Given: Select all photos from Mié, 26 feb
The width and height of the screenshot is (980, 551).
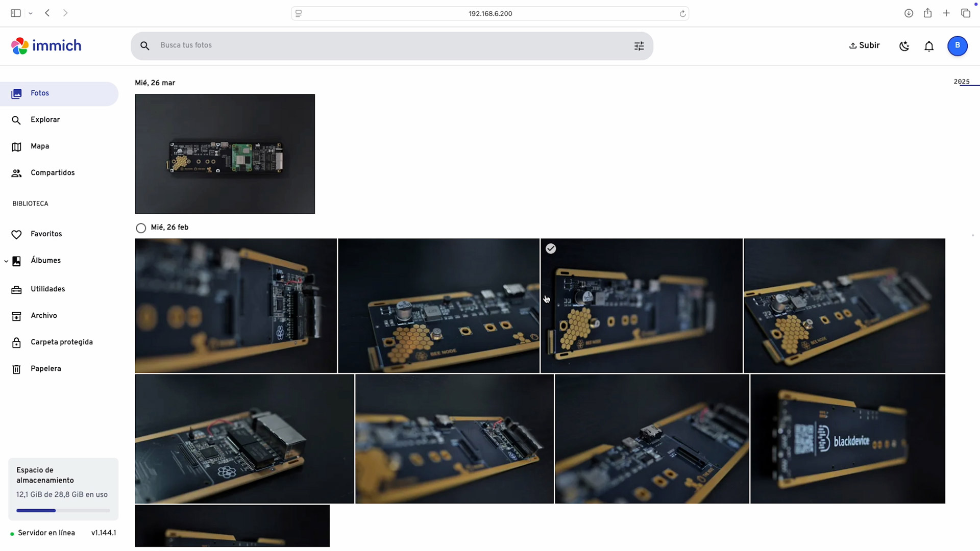Looking at the screenshot, I should [141, 228].
